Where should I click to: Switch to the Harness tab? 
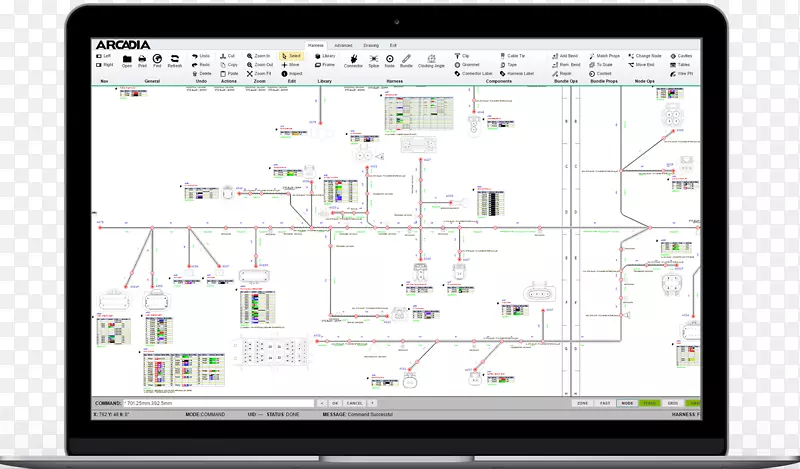coord(316,45)
